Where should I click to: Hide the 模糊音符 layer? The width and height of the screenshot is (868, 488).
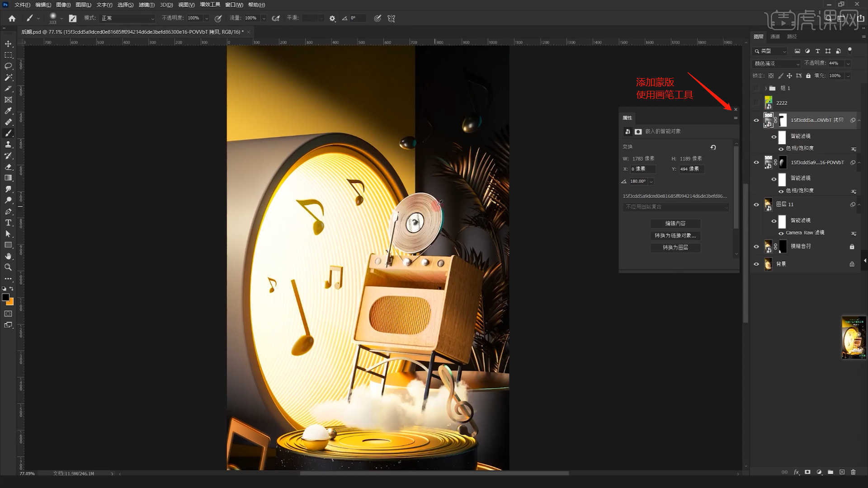pos(756,247)
